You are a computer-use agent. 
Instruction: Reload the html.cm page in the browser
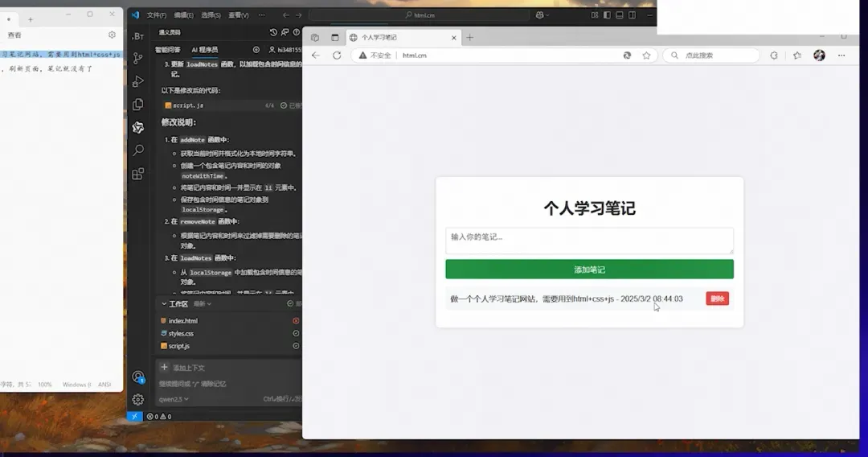pos(337,56)
